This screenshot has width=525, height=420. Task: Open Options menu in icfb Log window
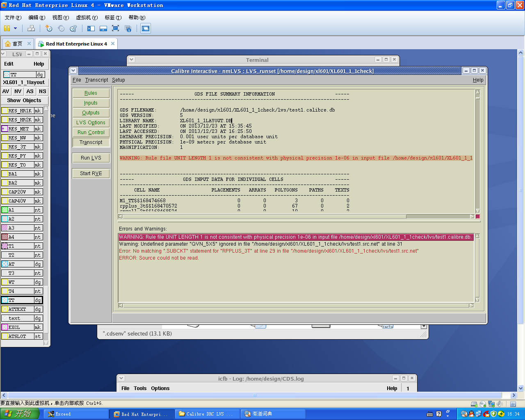(160, 388)
